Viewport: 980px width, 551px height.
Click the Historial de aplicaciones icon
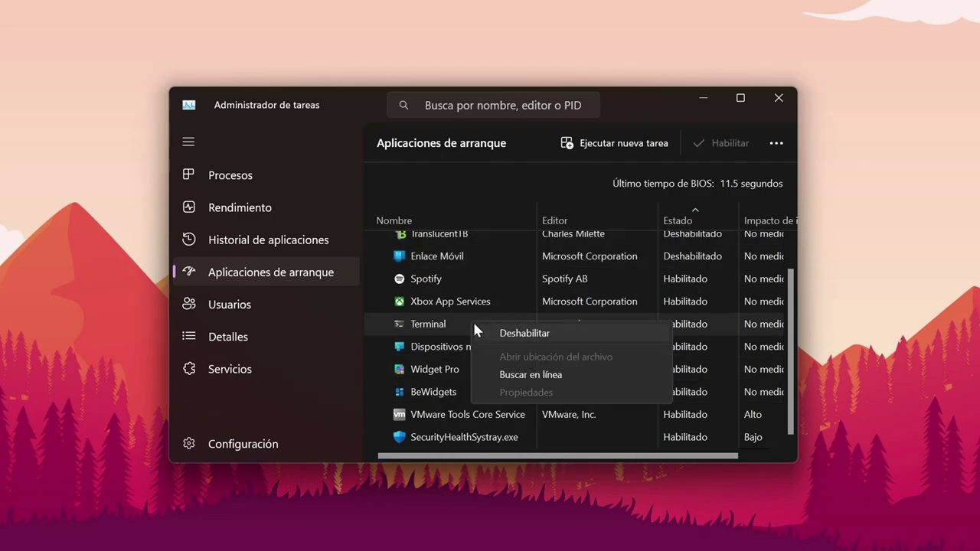pyautogui.click(x=188, y=239)
